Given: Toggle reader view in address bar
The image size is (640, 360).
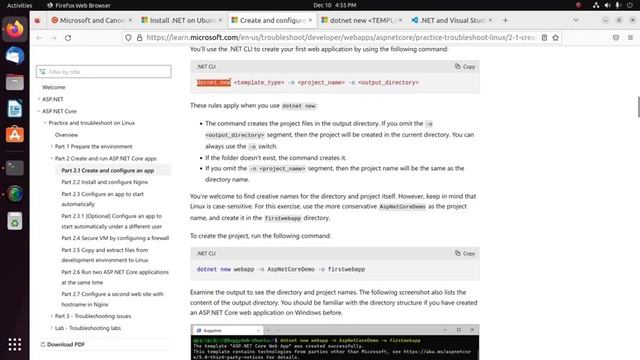Looking at the screenshot, I should click(544, 38).
